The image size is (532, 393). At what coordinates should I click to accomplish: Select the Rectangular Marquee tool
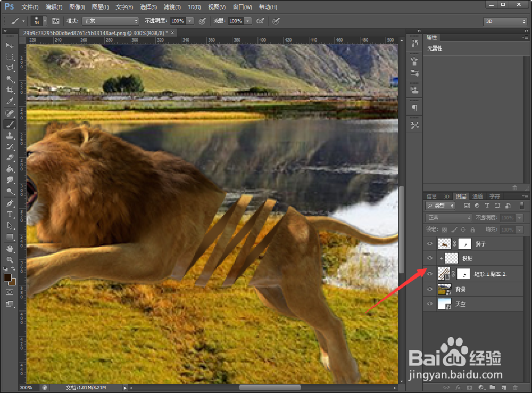pos(10,57)
